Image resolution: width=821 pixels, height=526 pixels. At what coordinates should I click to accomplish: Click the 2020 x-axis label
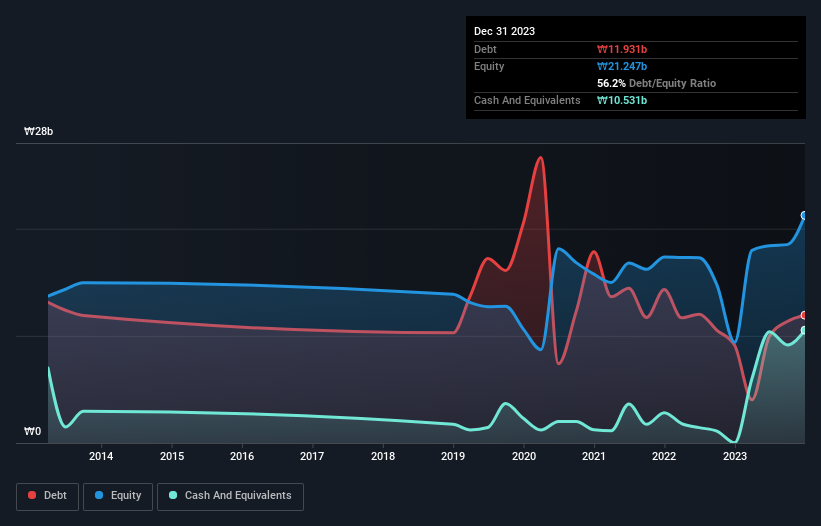click(524, 456)
